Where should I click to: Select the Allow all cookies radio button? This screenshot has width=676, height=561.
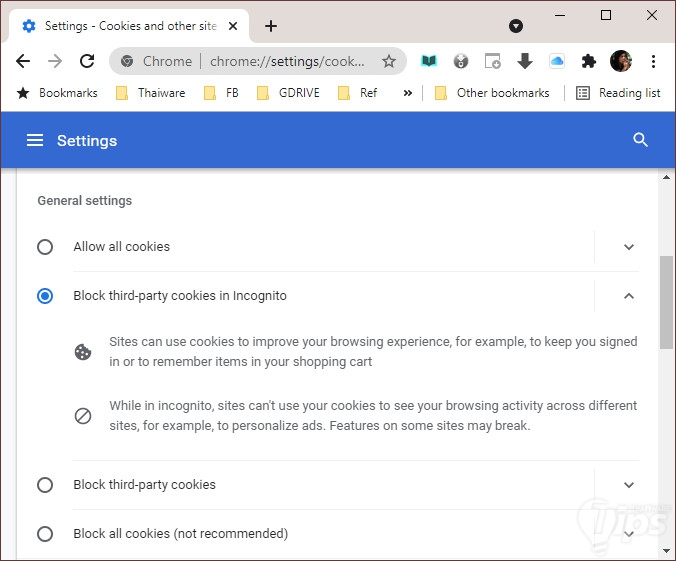tap(45, 247)
